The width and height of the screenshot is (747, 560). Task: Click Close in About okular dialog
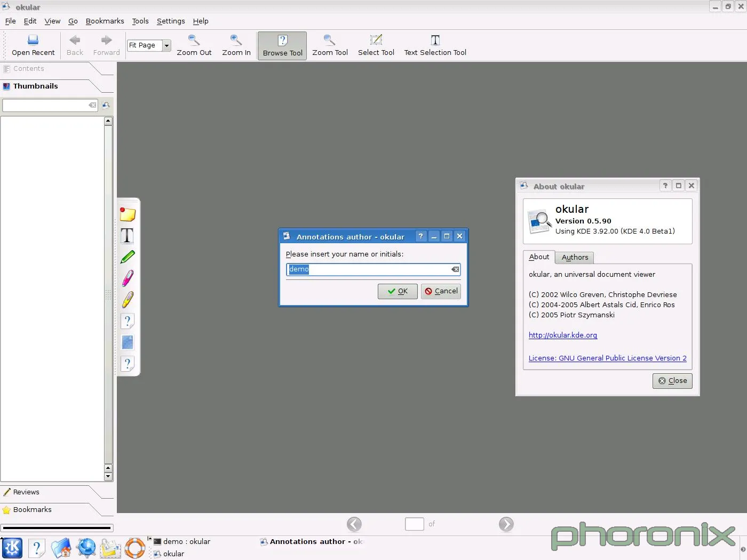pyautogui.click(x=672, y=381)
